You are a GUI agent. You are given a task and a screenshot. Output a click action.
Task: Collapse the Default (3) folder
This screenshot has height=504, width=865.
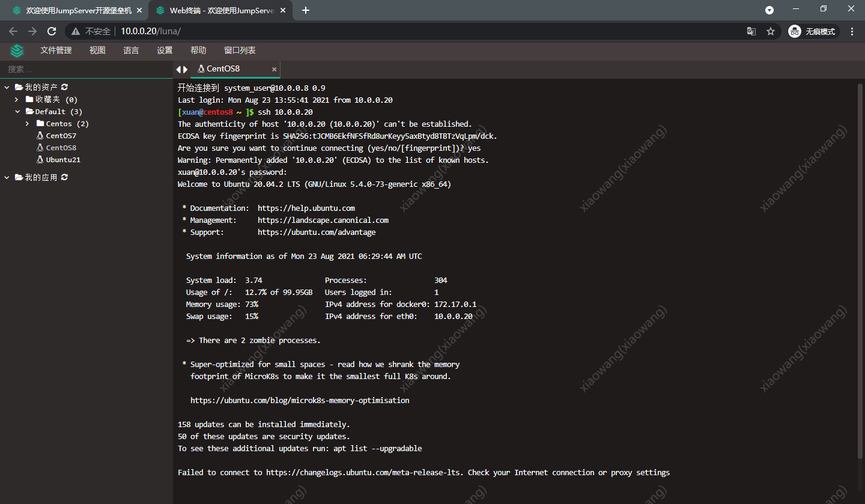pos(17,112)
